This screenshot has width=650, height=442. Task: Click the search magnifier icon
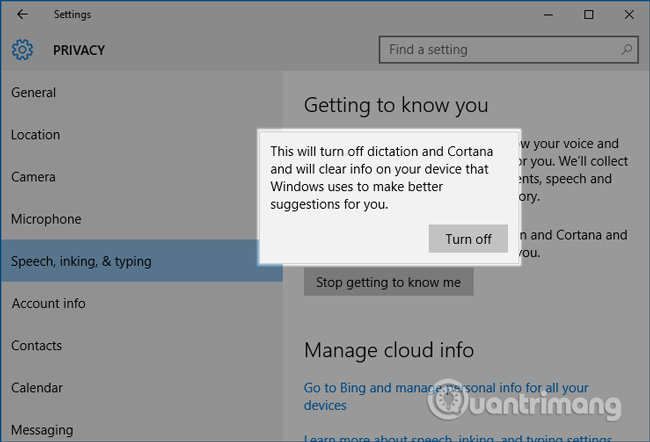pos(626,50)
